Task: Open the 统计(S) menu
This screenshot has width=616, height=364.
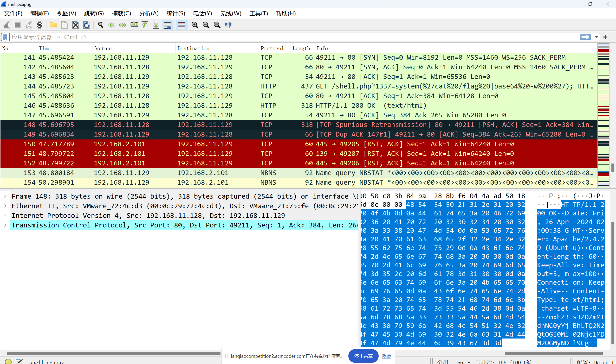Action: (176, 13)
